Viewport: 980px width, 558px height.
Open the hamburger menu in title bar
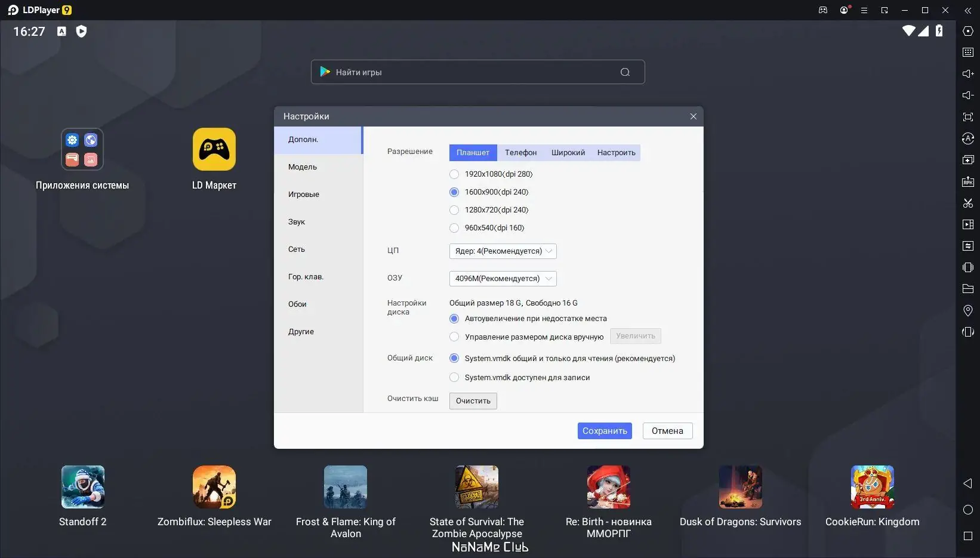point(864,10)
